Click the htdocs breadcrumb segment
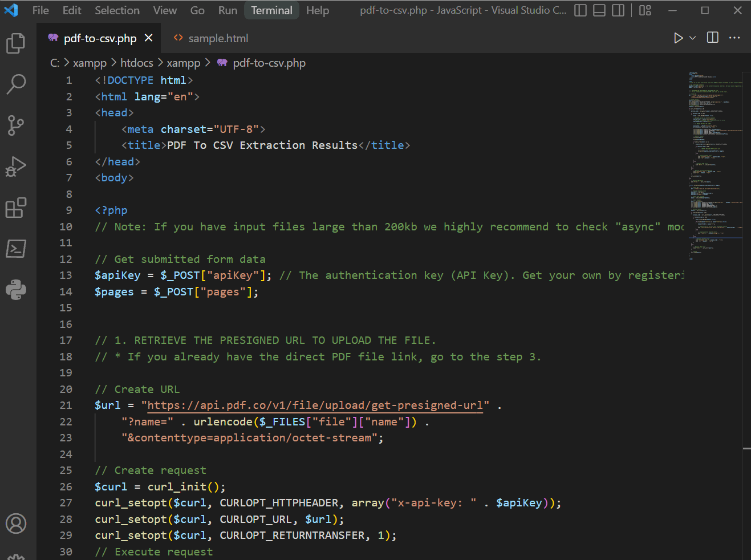The image size is (751, 560). [137, 63]
